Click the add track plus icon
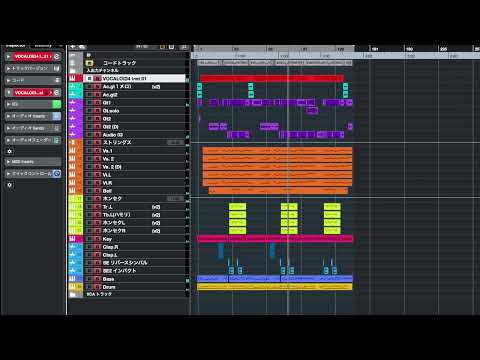 click(x=73, y=47)
